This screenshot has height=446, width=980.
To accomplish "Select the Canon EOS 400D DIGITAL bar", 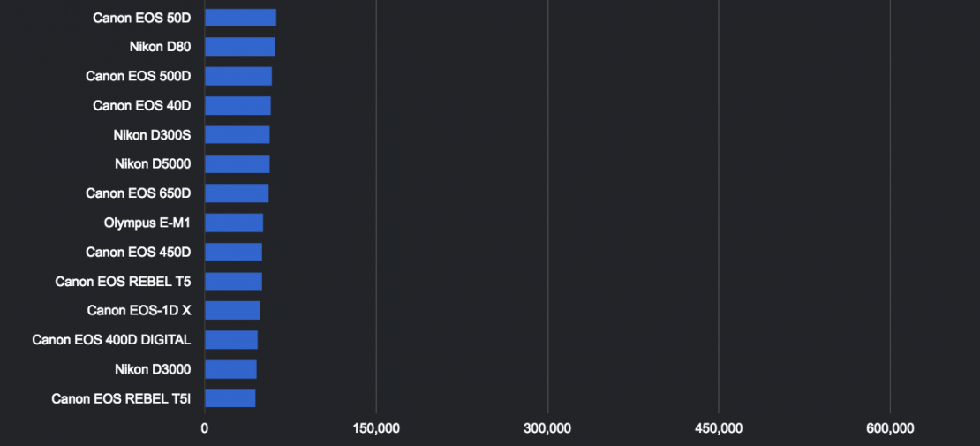I will [x=230, y=340].
